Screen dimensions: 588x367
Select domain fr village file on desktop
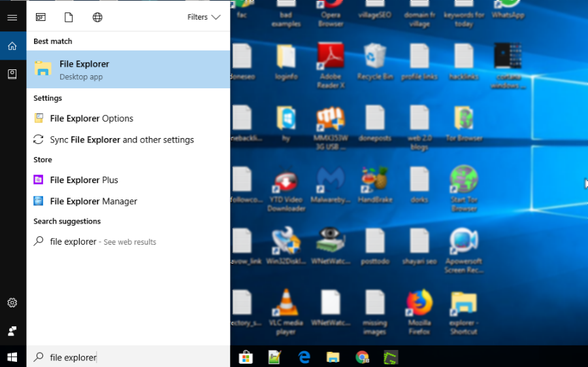click(x=419, y=14)
